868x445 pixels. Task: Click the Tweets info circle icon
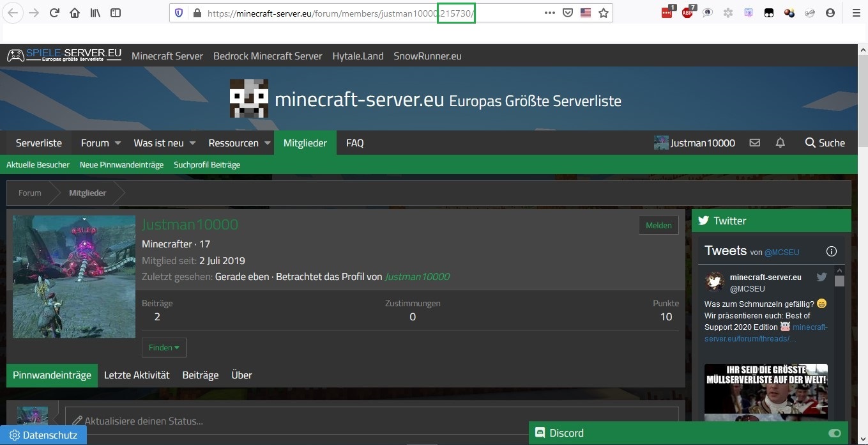(832, 251)
